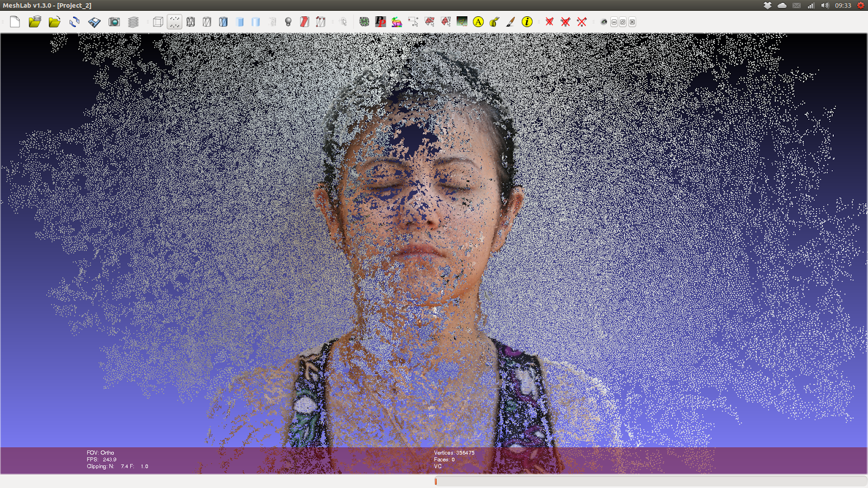Import a mesh into the project
Screen dimensions: 868x488
coord(55,22)
